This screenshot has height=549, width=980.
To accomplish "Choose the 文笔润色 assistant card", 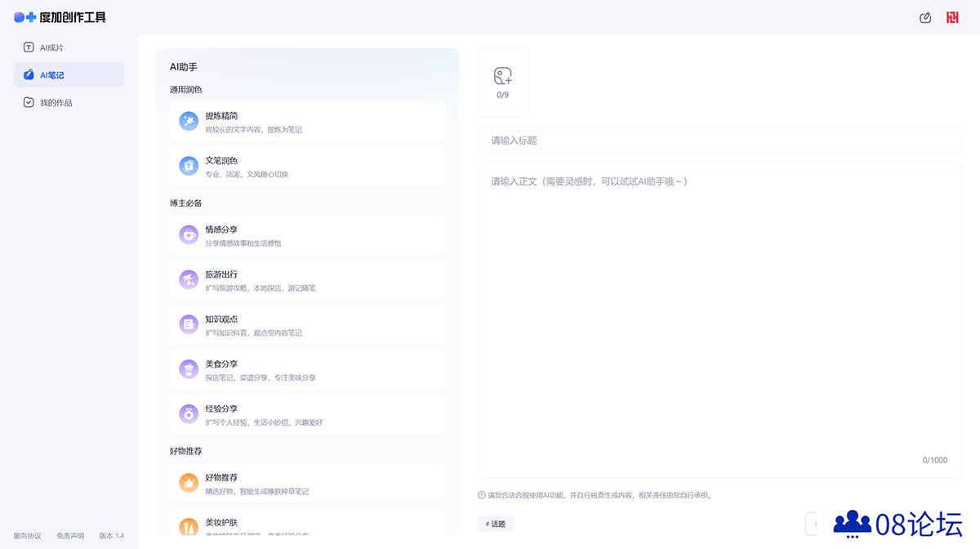I will pos(307,167).
